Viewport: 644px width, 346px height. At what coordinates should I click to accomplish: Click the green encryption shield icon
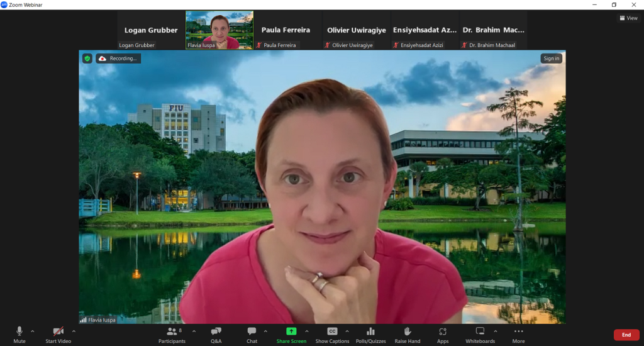coord(87,59)
